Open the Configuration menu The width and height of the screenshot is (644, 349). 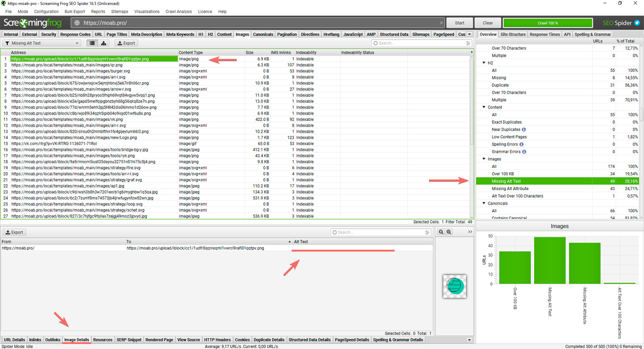click(x=46, y=11)
